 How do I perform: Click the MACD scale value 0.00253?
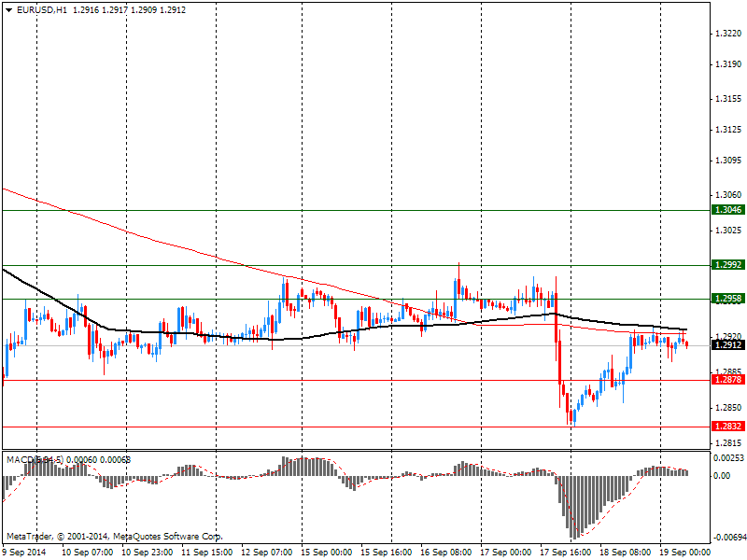tap(728, 458)
